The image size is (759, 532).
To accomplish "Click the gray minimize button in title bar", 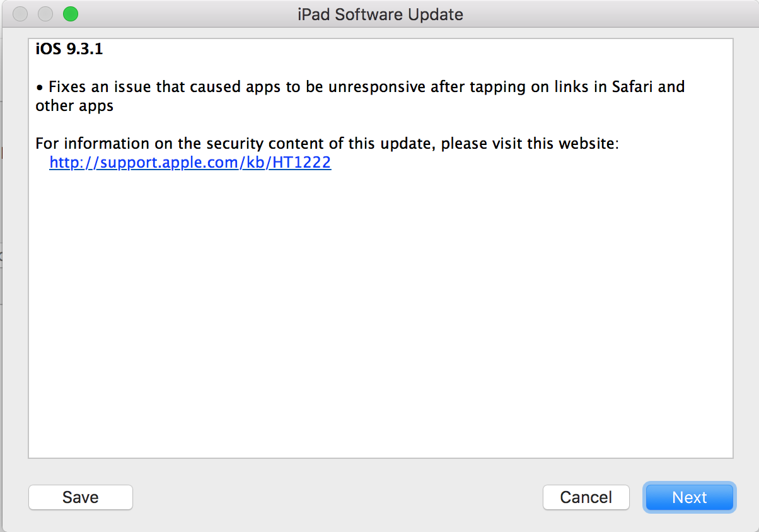I will click(45, 14).
